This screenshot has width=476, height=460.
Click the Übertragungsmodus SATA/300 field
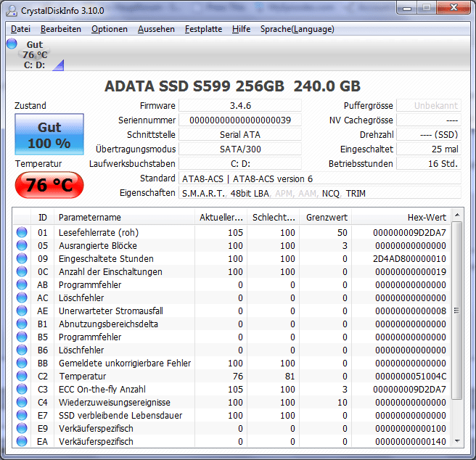(x=240, y=149)
